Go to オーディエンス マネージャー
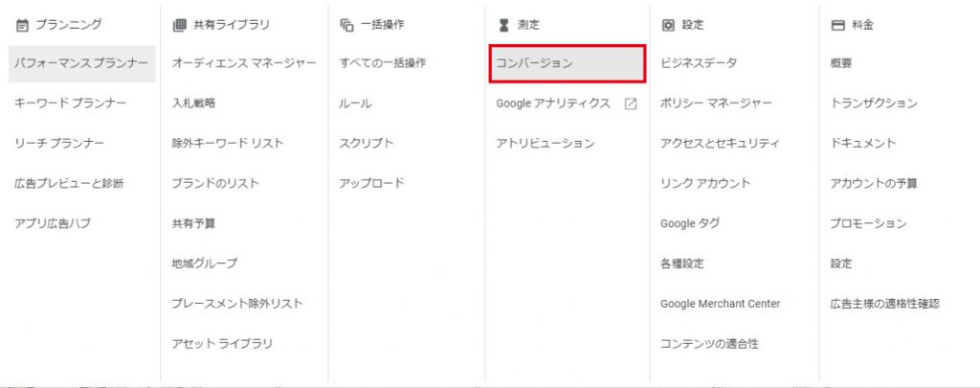Screen dimensions: 980x388 coord(244,63)
